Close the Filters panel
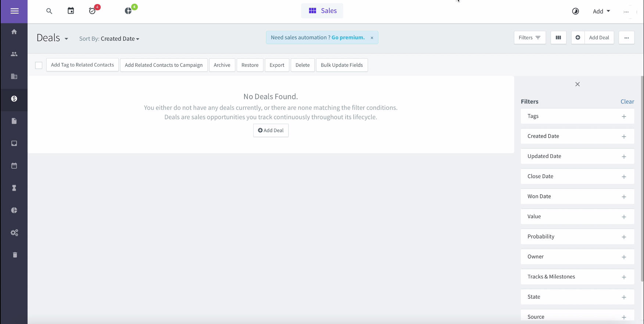This screenshot has width=644, height=324. pyautogui.click(x=577, y=84)
